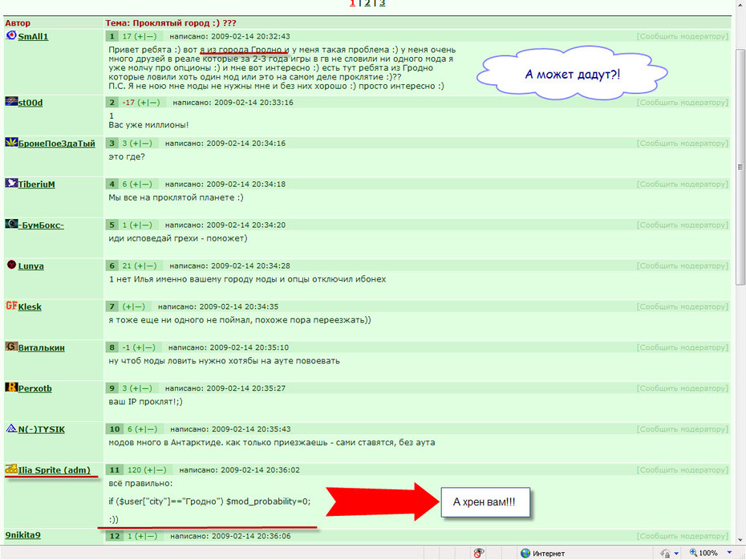Screen dimensions: 746x560
Task: Go to page 1 of the topic
Action: (352, 3)
